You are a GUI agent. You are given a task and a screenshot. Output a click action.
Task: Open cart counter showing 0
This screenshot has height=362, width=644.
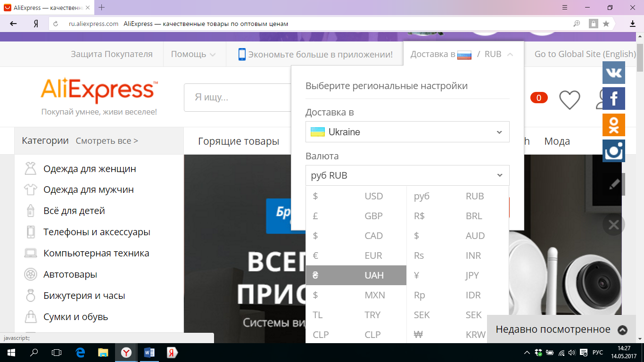(x=539, y=98)
